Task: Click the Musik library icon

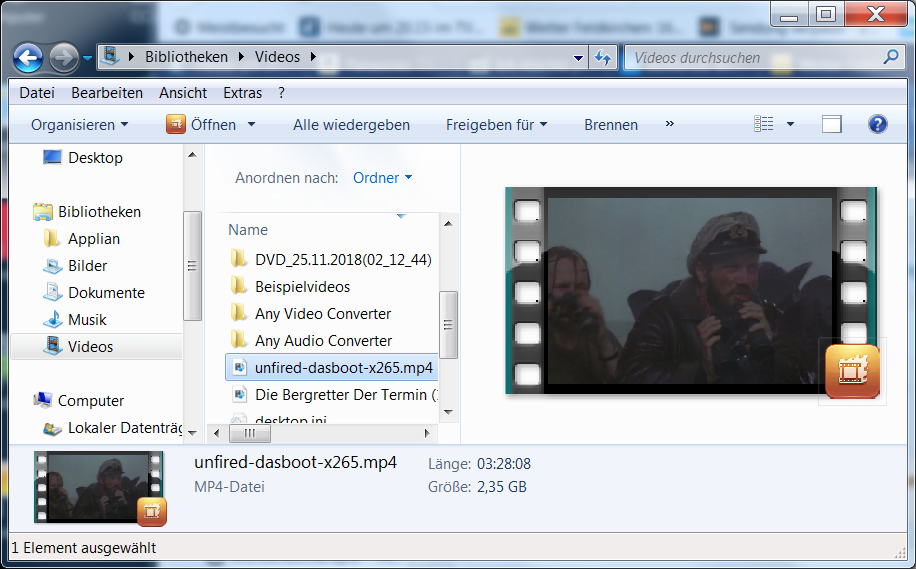Action: pyautogui.click(x=53, y=320)
